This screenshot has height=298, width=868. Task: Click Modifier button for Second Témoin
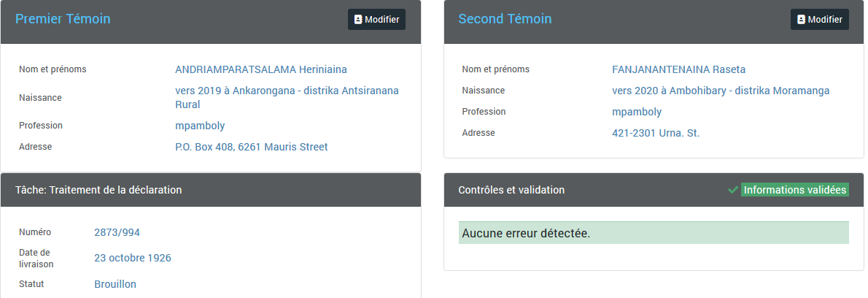(819, 20)
